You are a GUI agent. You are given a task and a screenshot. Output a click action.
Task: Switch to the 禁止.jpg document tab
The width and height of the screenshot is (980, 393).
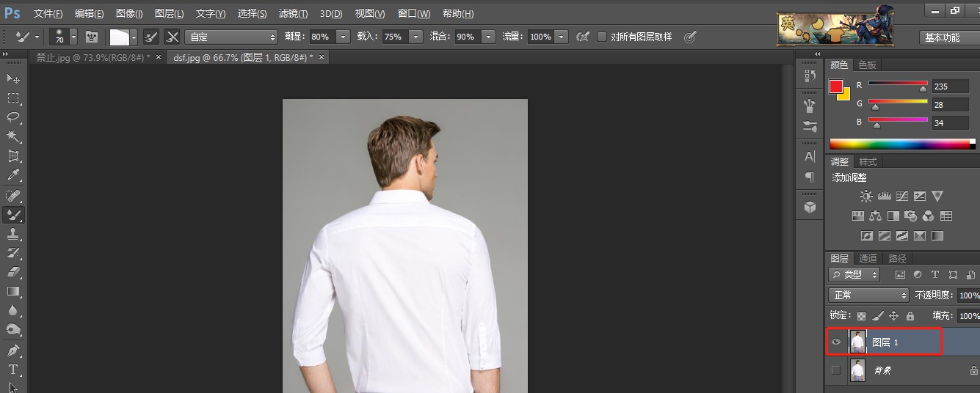92,57
